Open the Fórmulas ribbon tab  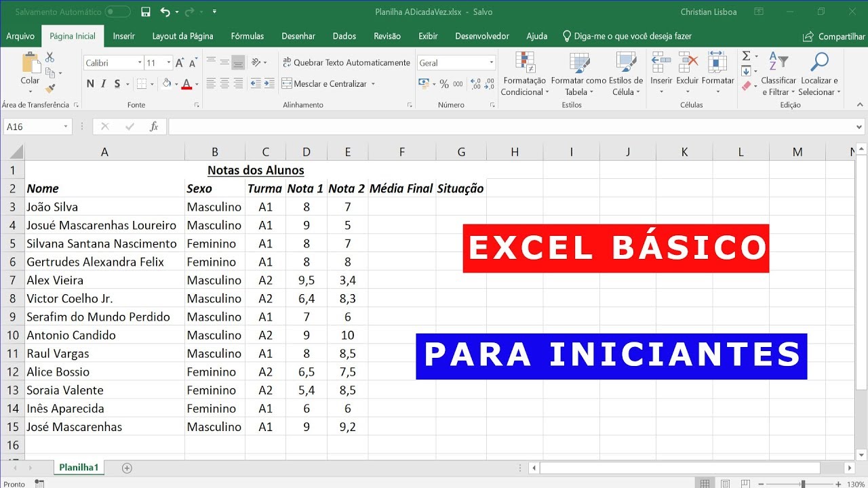(247, 36)
